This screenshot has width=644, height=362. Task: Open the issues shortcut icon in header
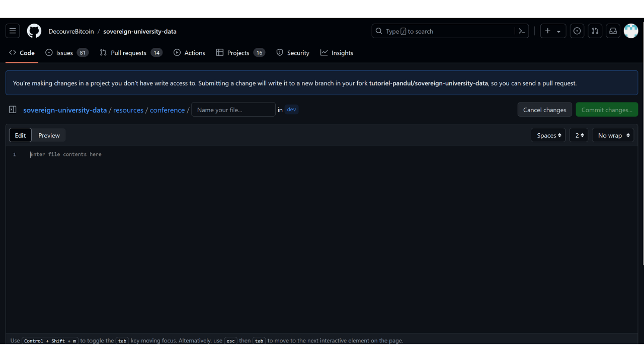[x=577, y=31]
